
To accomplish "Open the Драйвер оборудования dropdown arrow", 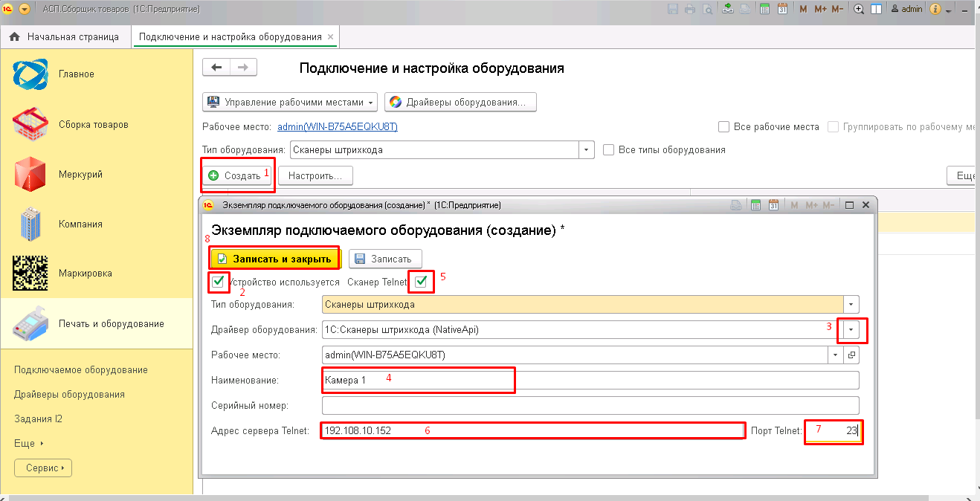I will (x=851, y=329).
